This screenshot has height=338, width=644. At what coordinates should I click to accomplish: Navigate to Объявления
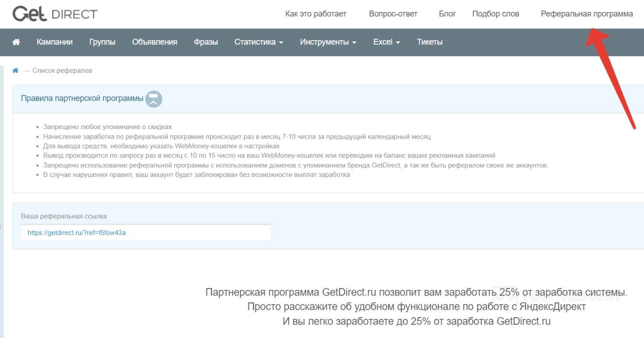155,42
